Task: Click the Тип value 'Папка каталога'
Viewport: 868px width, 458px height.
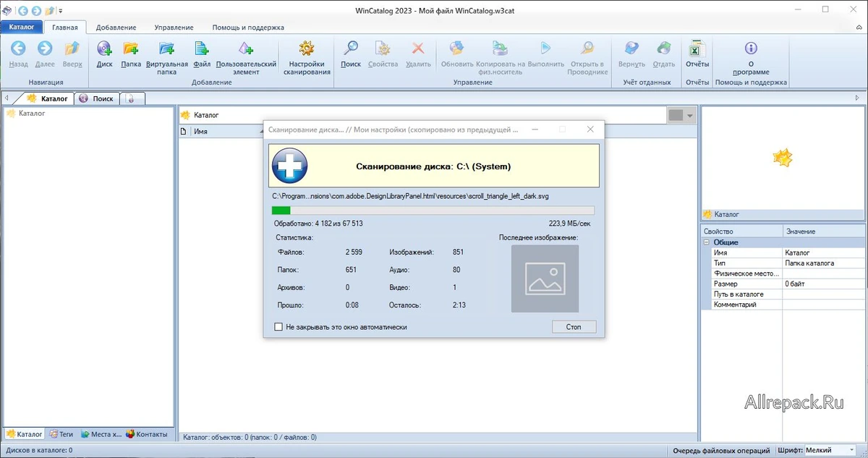Action: 823,263
